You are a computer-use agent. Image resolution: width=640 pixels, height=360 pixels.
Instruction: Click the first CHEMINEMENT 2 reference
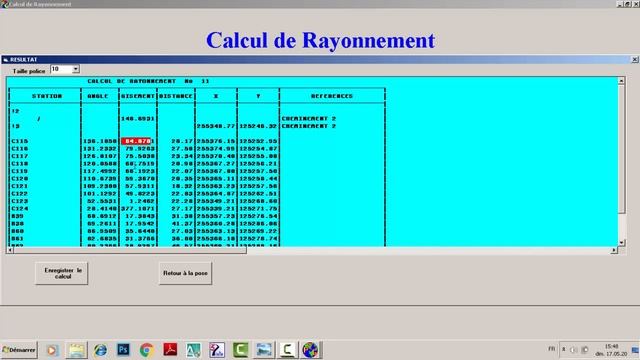click(309, 118)
